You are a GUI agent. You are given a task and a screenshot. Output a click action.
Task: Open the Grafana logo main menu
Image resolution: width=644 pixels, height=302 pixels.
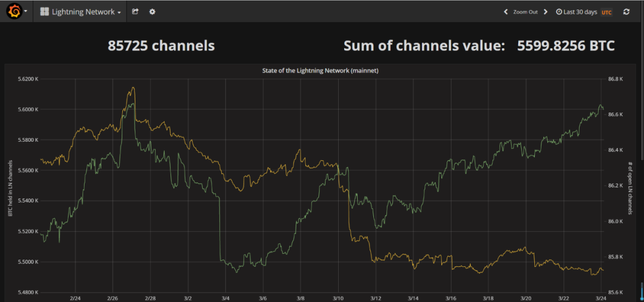(14, 11)
